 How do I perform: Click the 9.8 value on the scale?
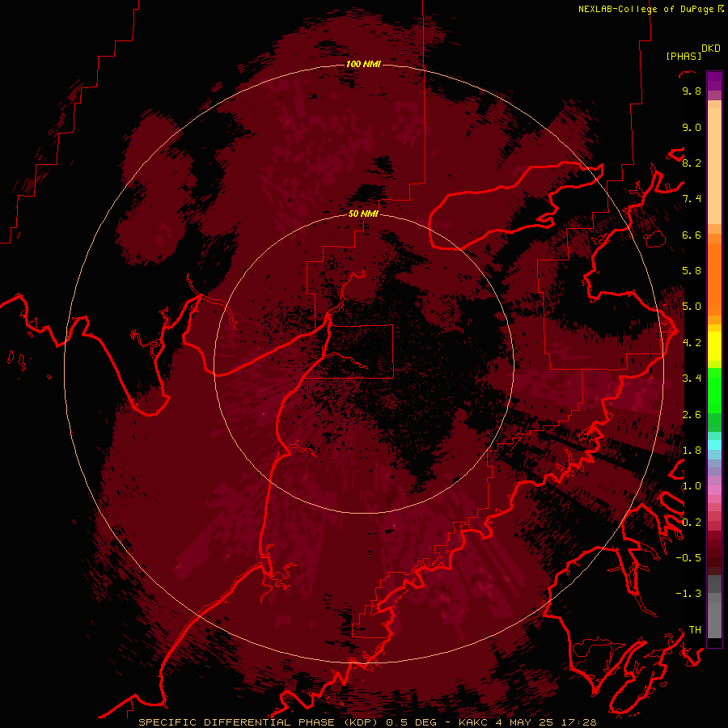pyautogui.click(x=692, y=91)
